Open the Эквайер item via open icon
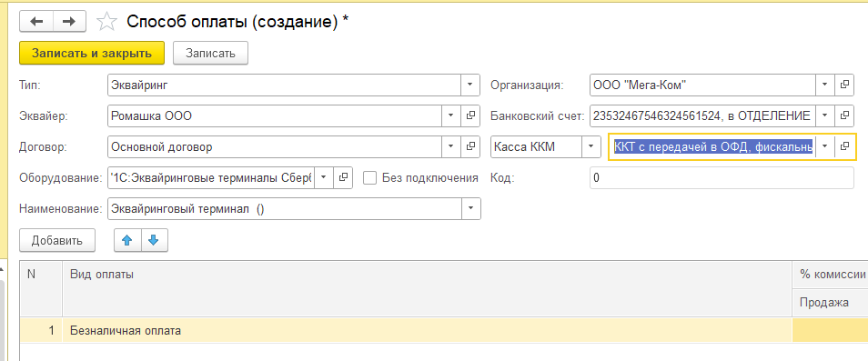The height and width of the screenshot is (361, 868). point(470,116)
